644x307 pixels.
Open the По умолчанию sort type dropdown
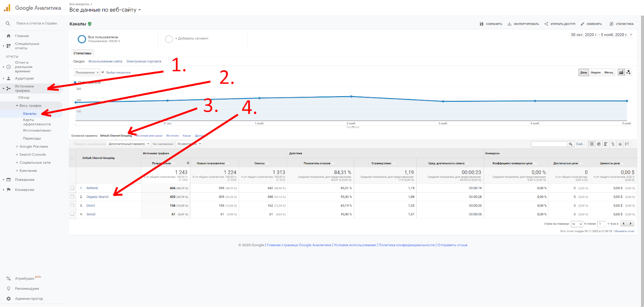[x=189, y=144]
